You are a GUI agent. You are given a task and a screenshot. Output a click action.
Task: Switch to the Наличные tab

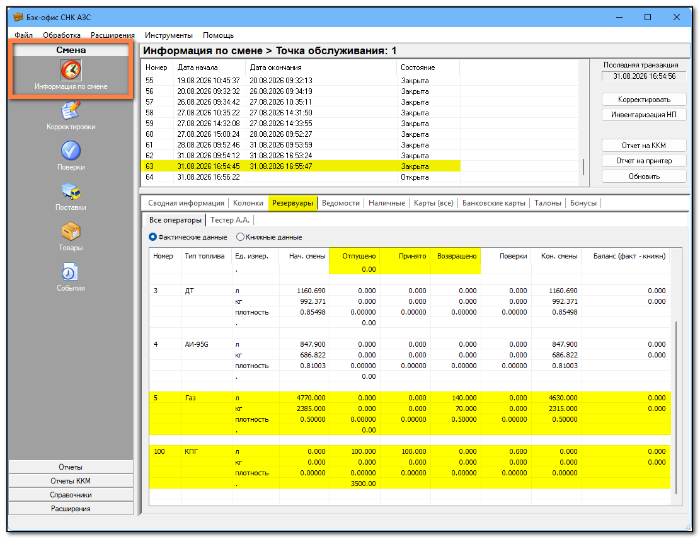coord(387,203)
